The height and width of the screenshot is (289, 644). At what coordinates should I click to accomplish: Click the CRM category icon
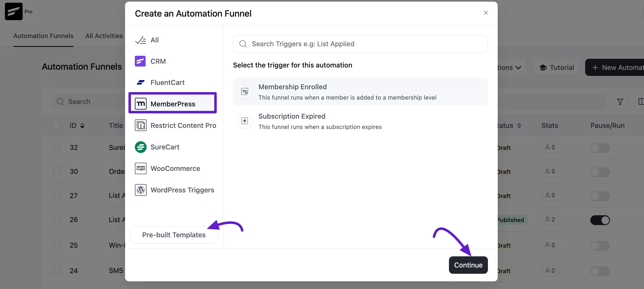click(140, 61)
